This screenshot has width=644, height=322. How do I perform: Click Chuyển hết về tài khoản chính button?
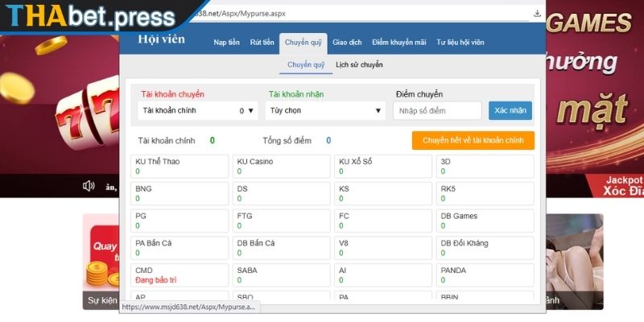click(473, 141)
